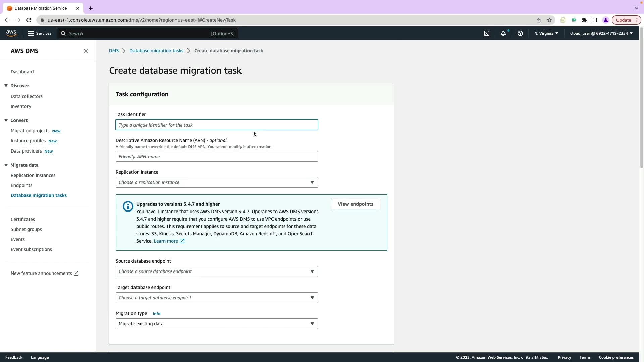Open the N. Virginia region menu
Viewport: 644px width, 362px height.
[x=546, y=33]
